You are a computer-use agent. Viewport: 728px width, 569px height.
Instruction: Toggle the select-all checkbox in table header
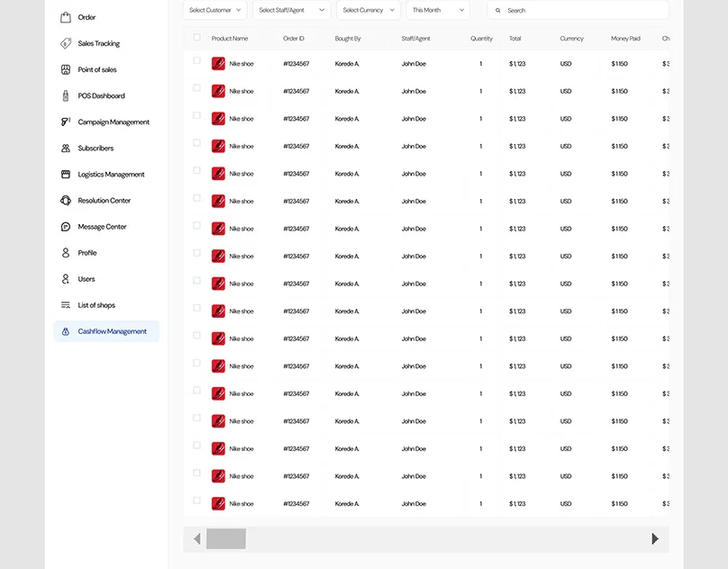point(196,37)
